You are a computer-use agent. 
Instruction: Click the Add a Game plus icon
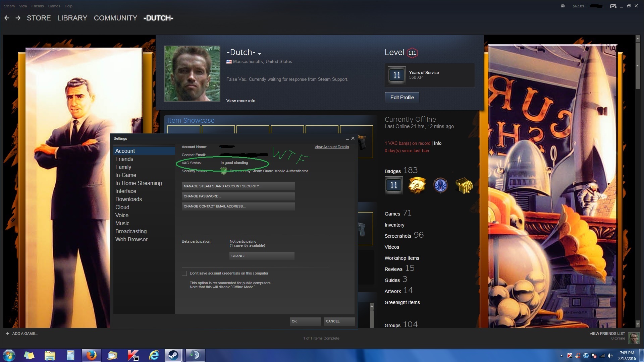8,334
